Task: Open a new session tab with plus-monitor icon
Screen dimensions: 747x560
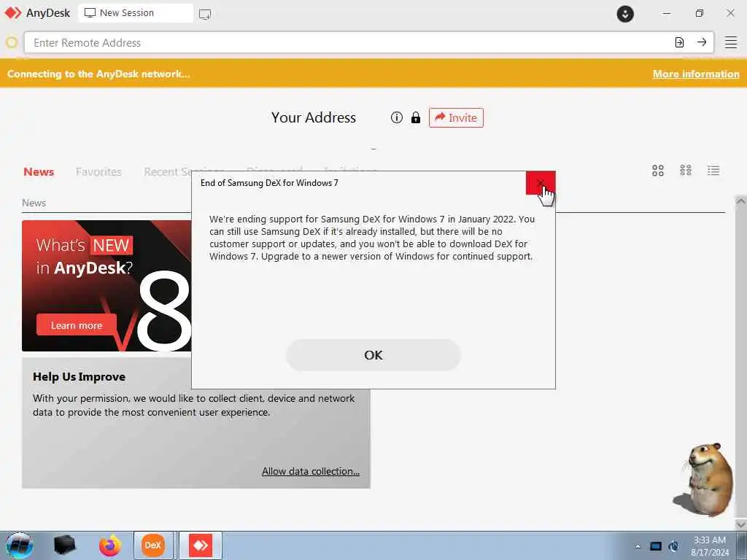Action: [205, 14]
